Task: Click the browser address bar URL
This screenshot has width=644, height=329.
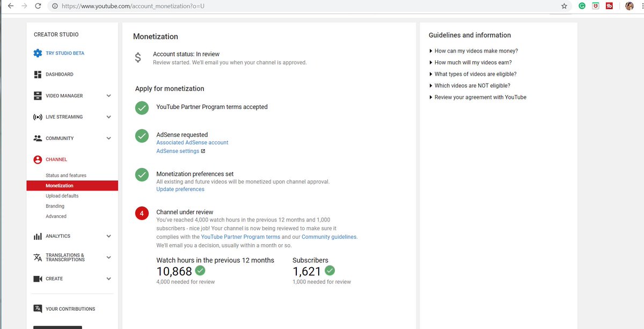Action: pos(133,6)
